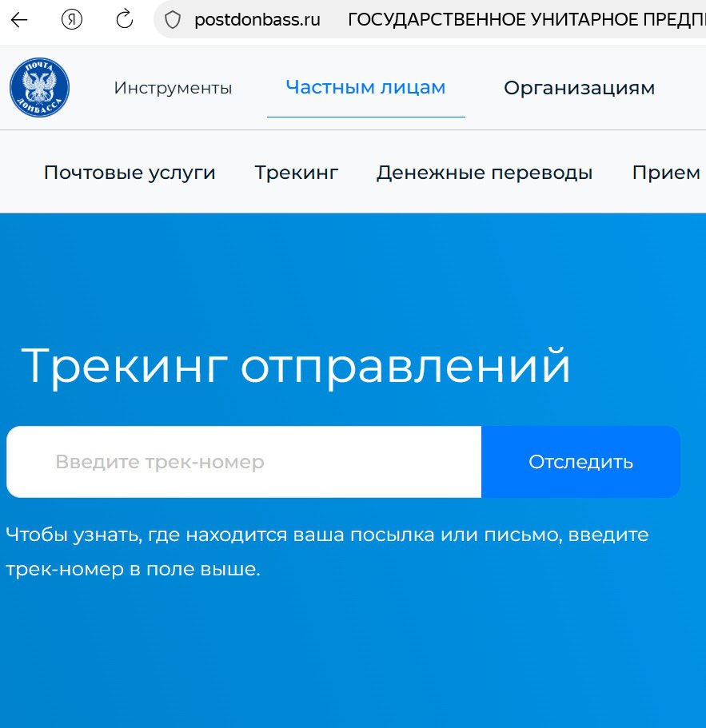The height and width of the screenshot is (728, 706).
Task: Click the blue hero banner background
Action: (x=352, y=272)
